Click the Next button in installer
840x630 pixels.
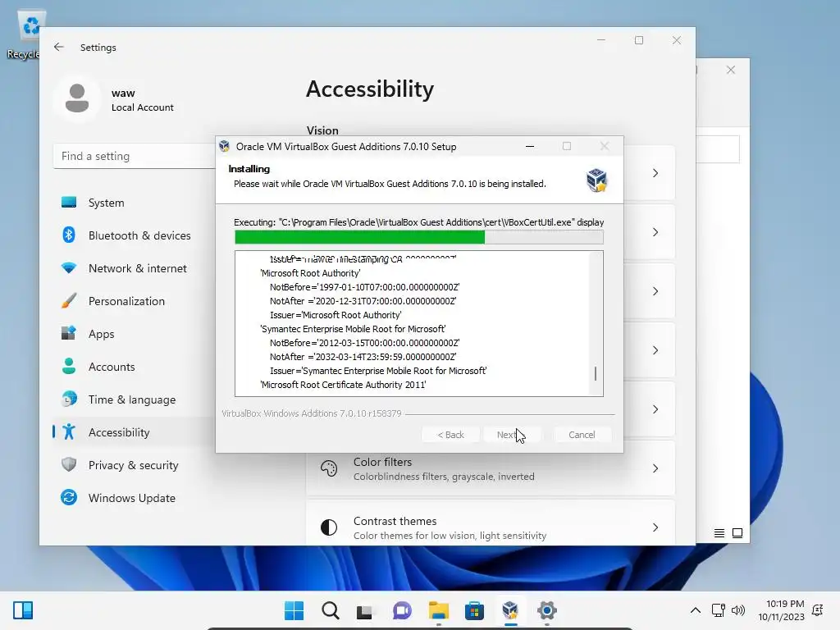coord(512,435)
